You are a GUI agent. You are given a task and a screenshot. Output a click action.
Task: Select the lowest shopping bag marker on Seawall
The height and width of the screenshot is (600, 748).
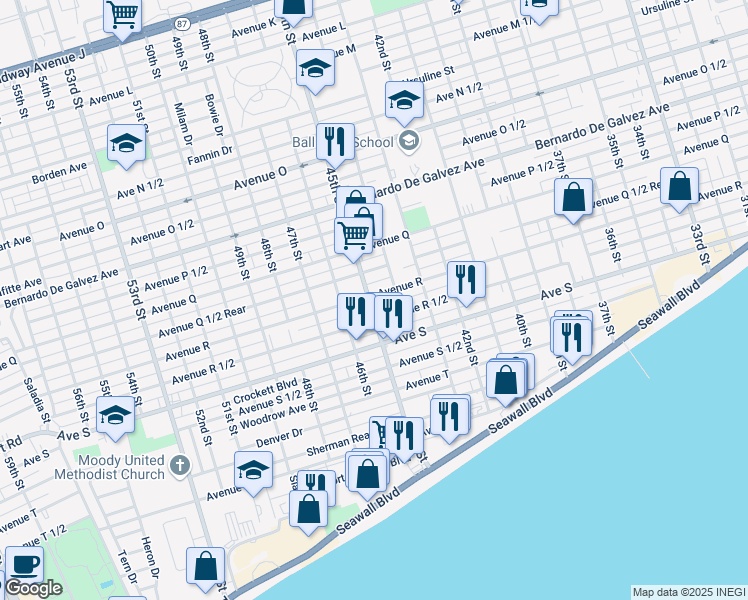click(x=308, y=511)
